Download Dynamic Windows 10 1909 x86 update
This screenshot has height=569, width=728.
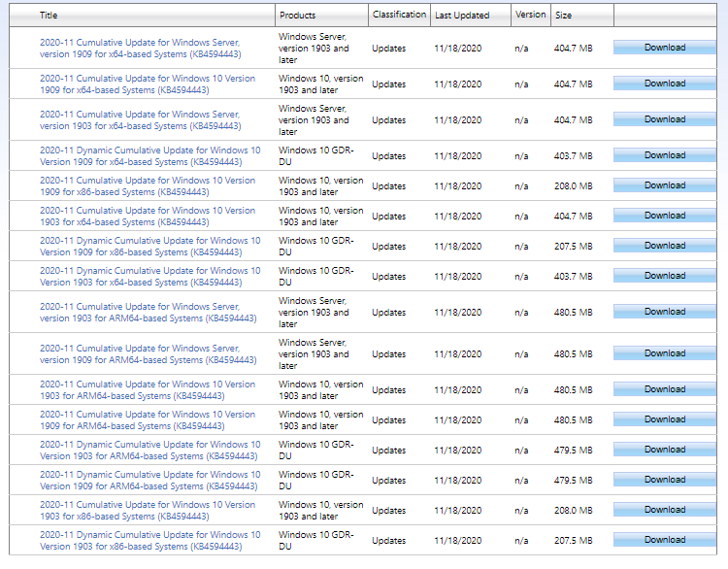(665, 246)
